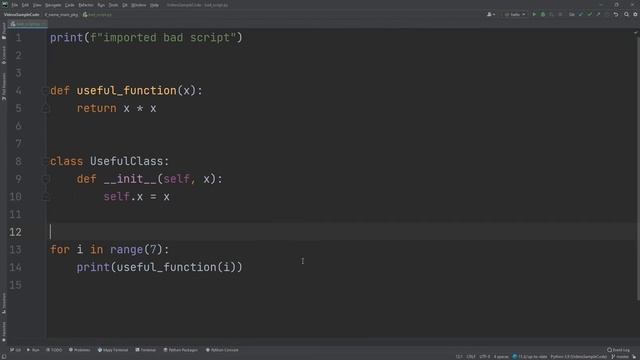640x360 pixels.
Task: Open the Window menu
Action: [x=139, y=5]
